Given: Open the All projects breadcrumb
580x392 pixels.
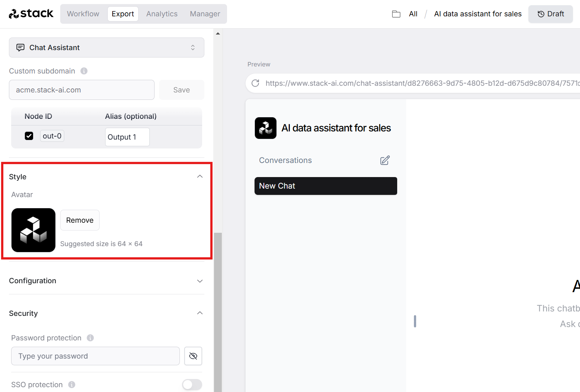Looking at the screenshot, I should 413,14.
